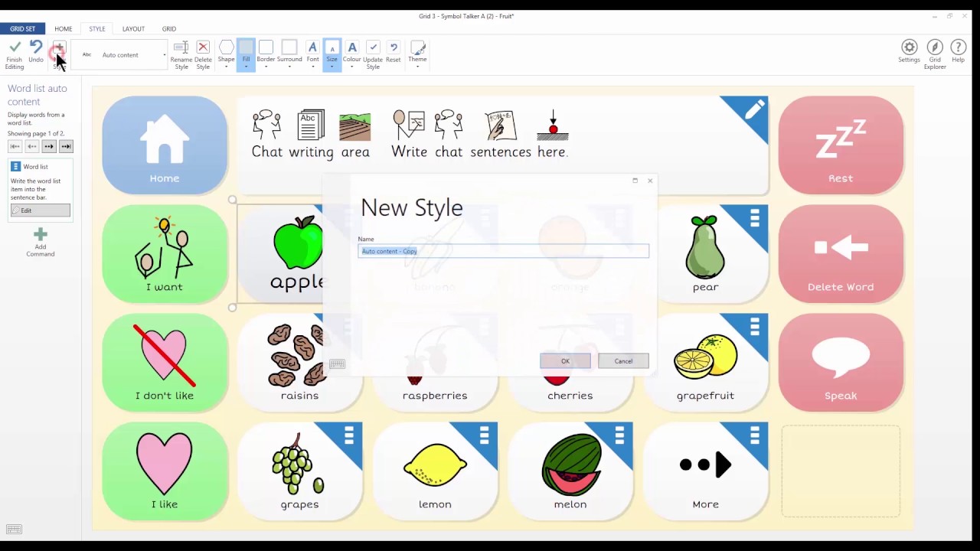Click the Update Style icon

pos(373,47)
